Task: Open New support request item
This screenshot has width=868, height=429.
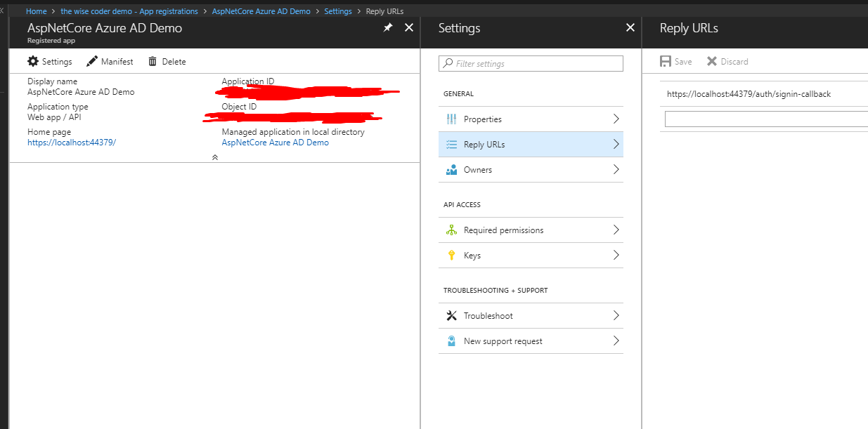Action: 531,341
